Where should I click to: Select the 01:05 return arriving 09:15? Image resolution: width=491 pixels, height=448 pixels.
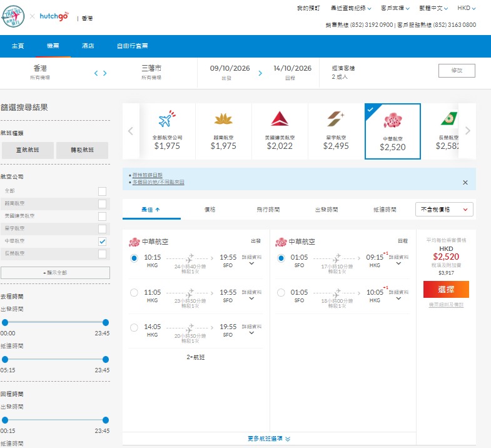pyautogui.click(x=281, y=258)
